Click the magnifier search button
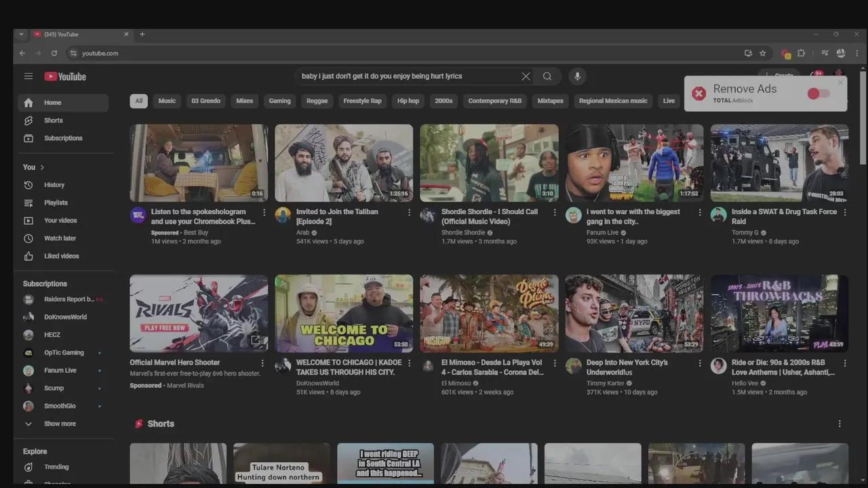The width and height of the screenshot is (868, 488). [x=547, y=77]
